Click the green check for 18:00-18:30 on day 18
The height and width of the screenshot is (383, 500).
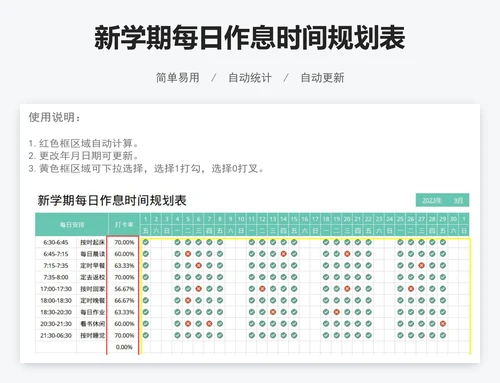tap(326, 300)
